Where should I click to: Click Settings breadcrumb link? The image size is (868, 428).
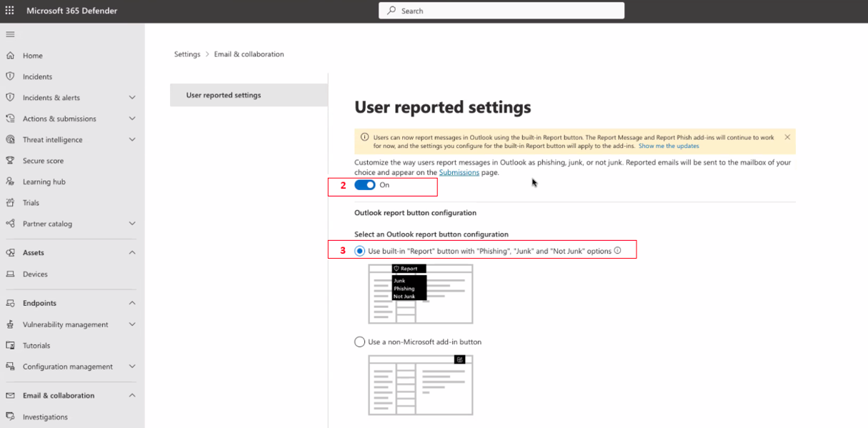coord(187,54)
